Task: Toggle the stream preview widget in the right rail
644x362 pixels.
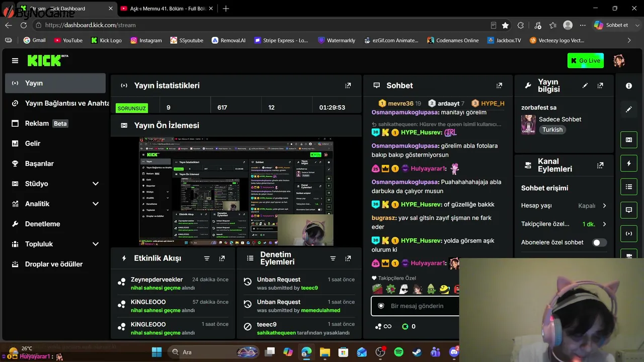Action: pyautogui.click(x=629, y=140)
